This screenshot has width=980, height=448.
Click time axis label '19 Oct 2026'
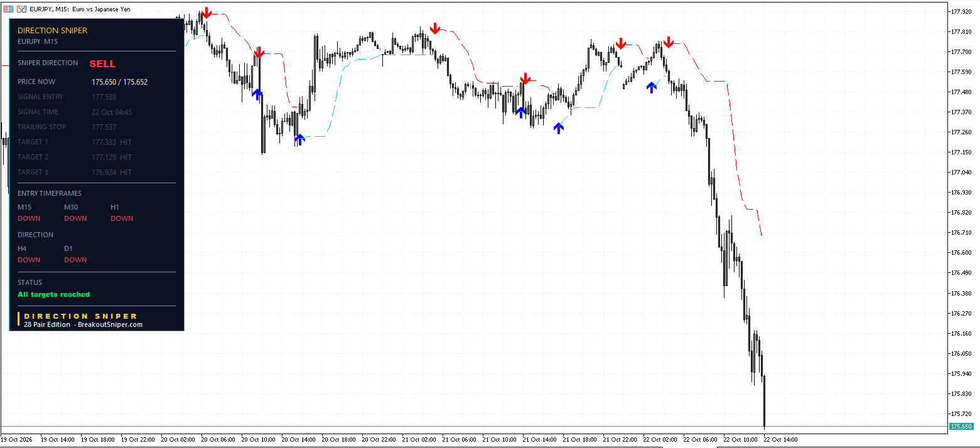pos(18,440)
